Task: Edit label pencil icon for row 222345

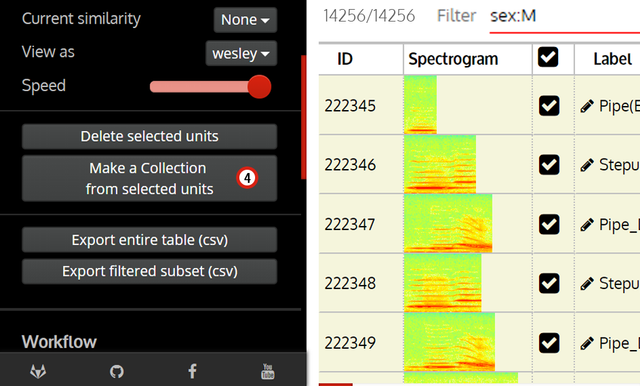Action: 587,106
